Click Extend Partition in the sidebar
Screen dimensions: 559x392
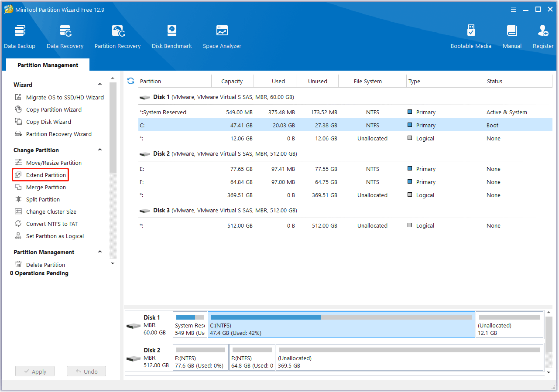point(46,175)
